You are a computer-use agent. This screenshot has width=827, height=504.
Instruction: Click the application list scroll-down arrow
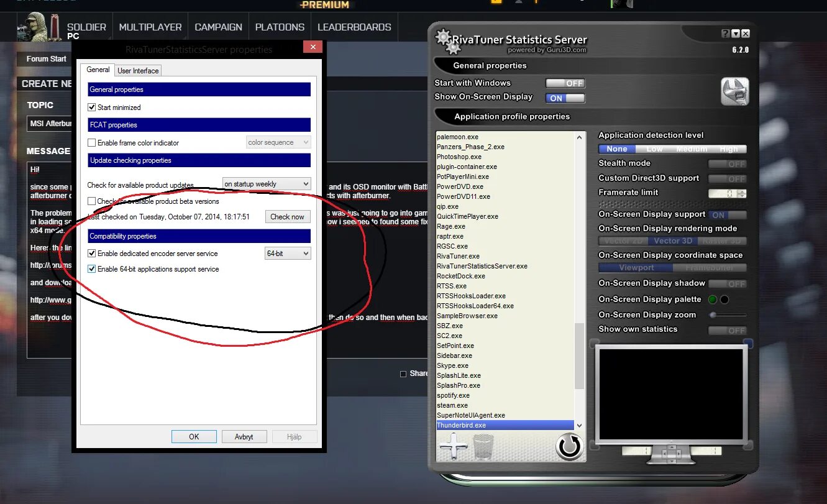(x=580, y=426)
